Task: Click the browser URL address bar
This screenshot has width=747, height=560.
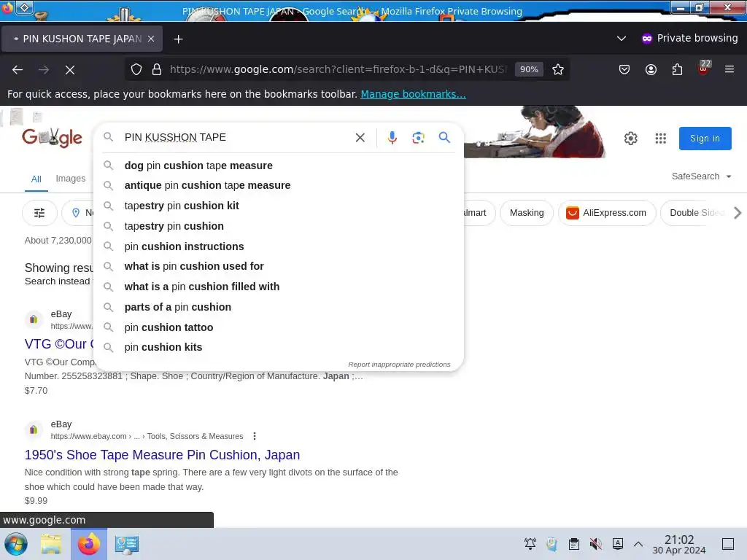Action: (x=338, y=69)
